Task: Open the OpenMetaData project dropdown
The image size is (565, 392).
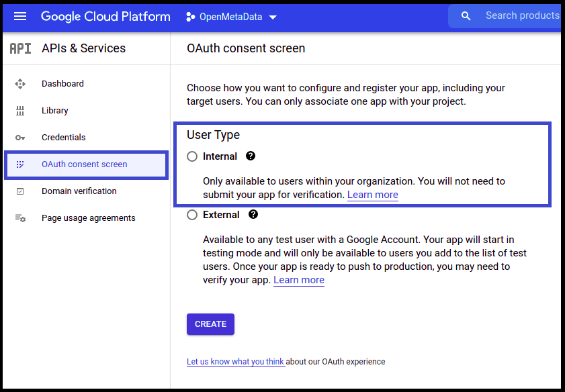Action: coord(231,17)
